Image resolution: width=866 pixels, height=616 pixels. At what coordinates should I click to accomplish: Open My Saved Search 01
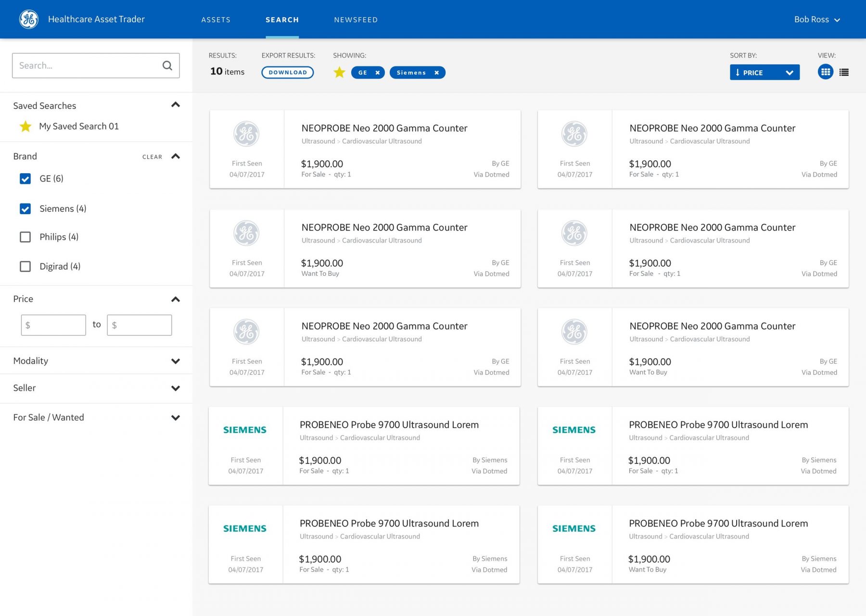click(x=79, y=126)
